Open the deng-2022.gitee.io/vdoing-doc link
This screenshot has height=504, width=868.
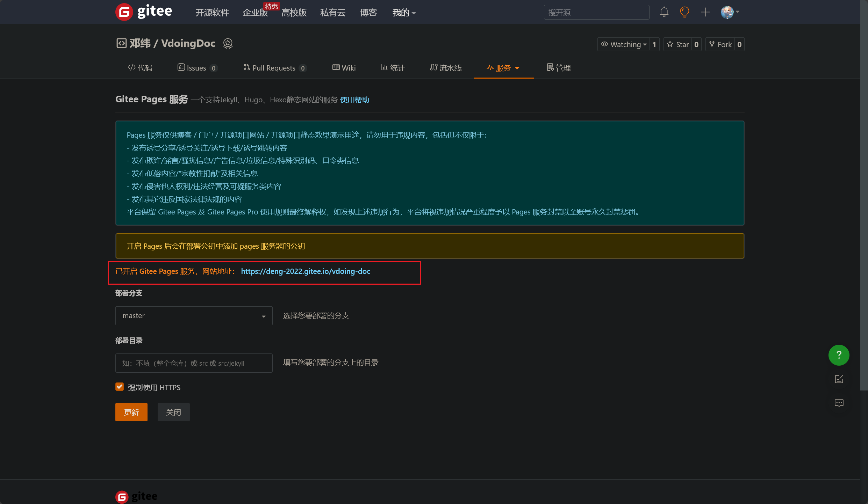(x=306, y=271)
